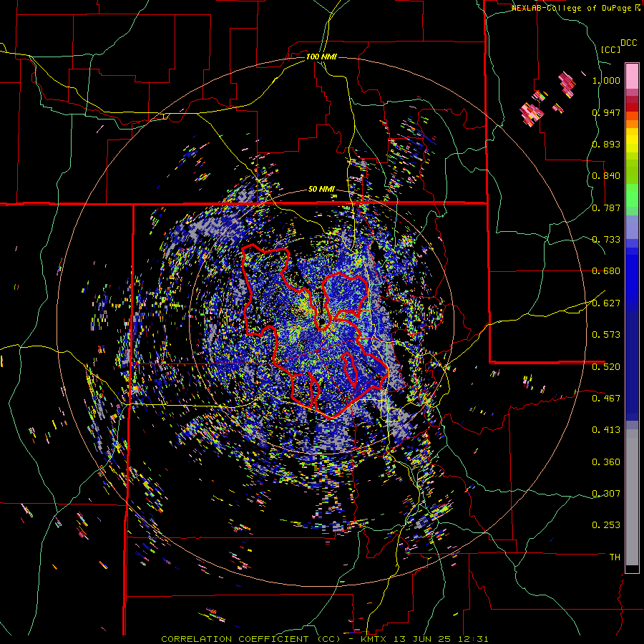Click the 1.000 value on the color scale
The image size is (644, 644).
click(606, 80)
